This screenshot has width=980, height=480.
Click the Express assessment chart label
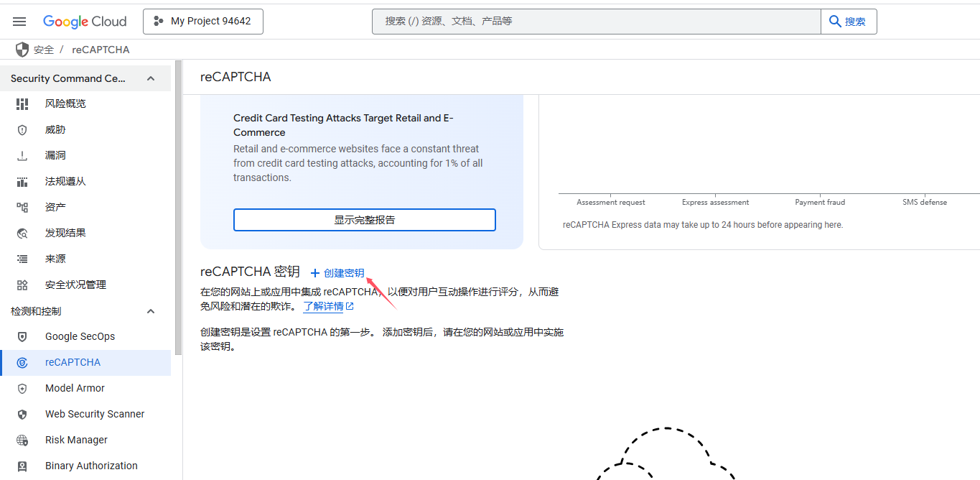tap(715, 203)
